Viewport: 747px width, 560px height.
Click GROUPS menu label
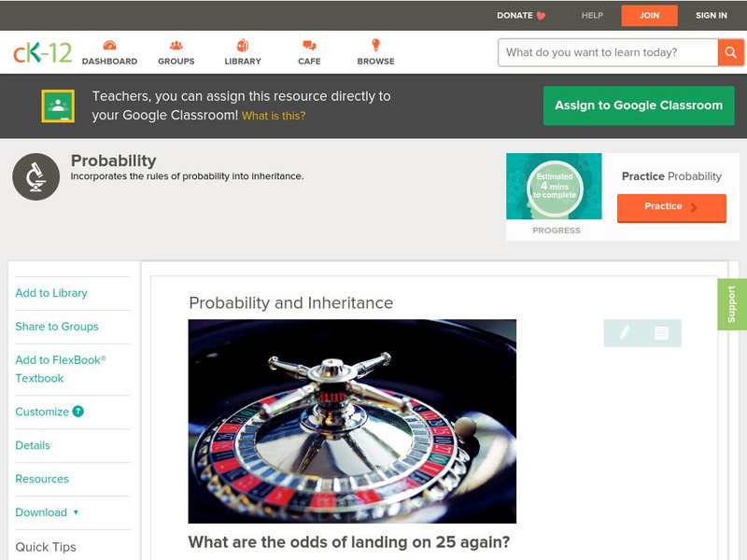click(176, 62)
